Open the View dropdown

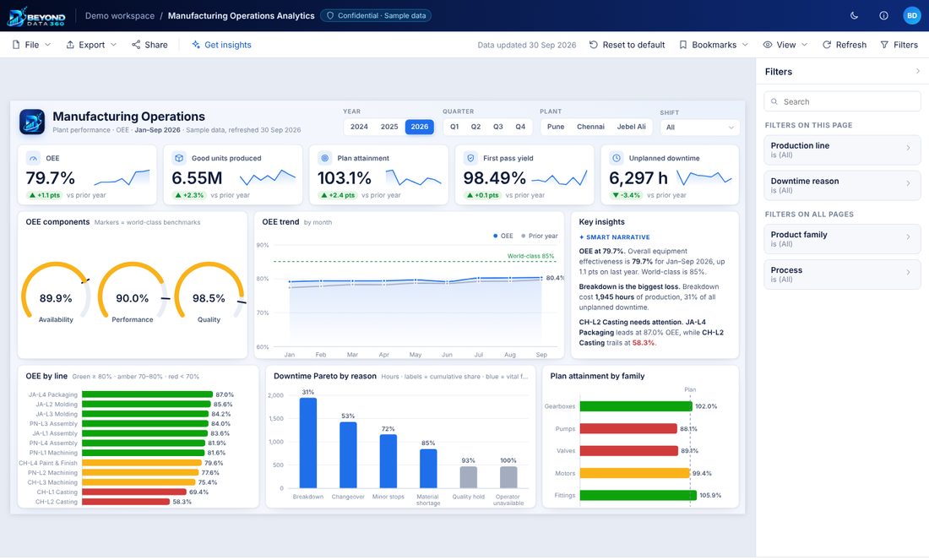click(x=785, y=45)
